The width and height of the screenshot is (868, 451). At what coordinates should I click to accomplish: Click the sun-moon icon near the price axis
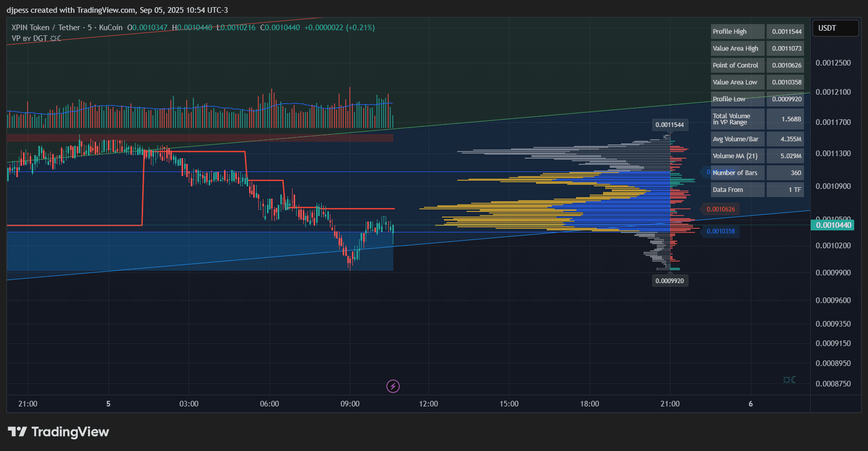click(789, 379)
